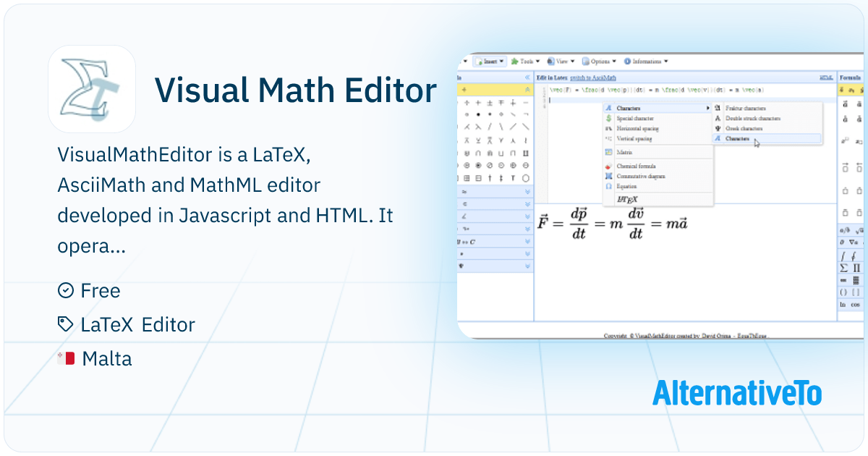Click the matrix grid icon in the Formula panel
The height and width of the screenshot is (456, 868).
click(x=857, y=280)
